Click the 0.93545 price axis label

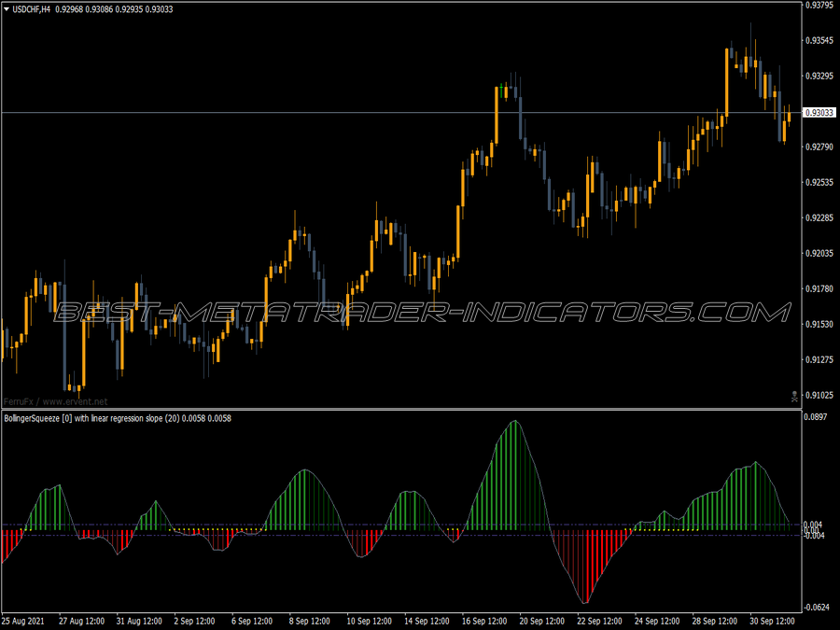819,41
